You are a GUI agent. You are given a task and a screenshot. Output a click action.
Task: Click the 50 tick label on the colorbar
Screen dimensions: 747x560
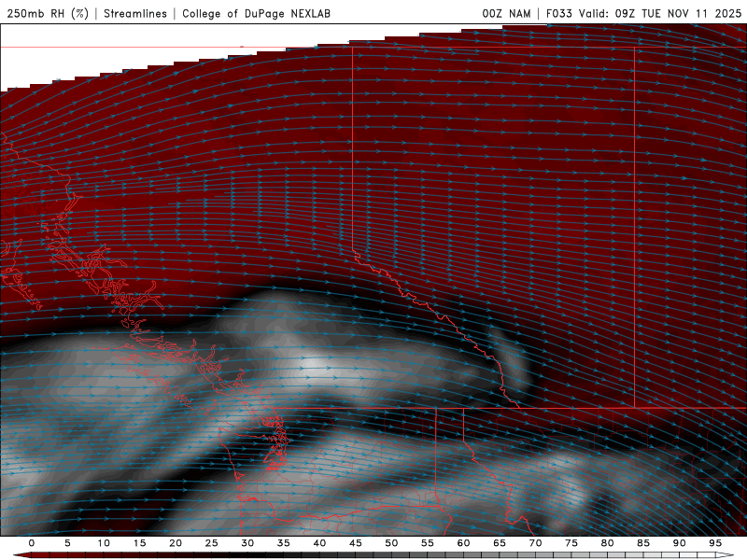tap(391, 543)
